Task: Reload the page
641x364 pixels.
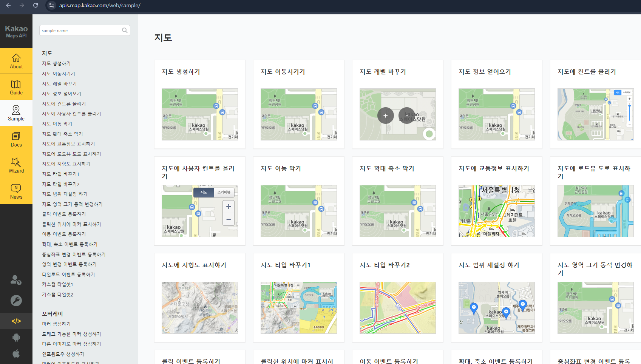Action: point(35,5)
